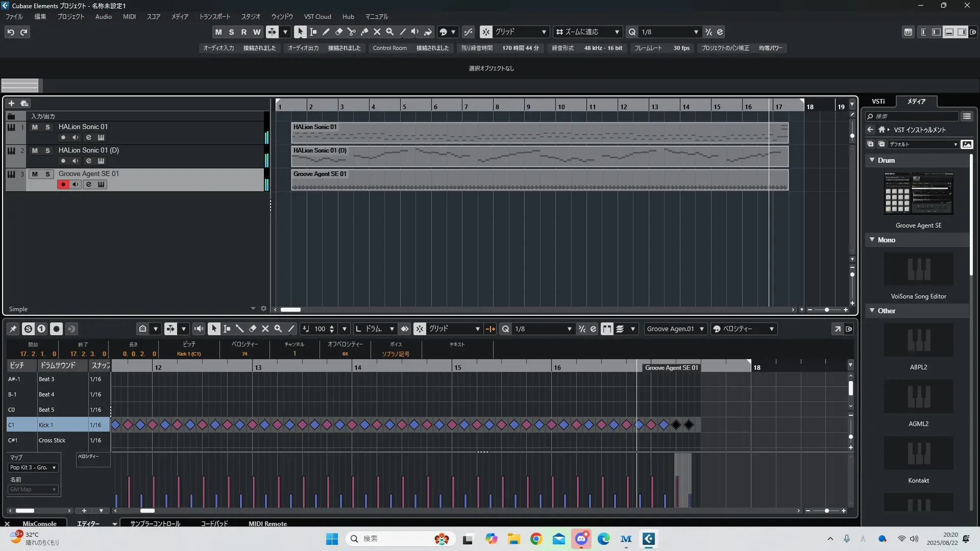Adjust the project horizontal zoom slider
Image resolution: width=980 pixels, height=551 pixels.
[827, 310]
